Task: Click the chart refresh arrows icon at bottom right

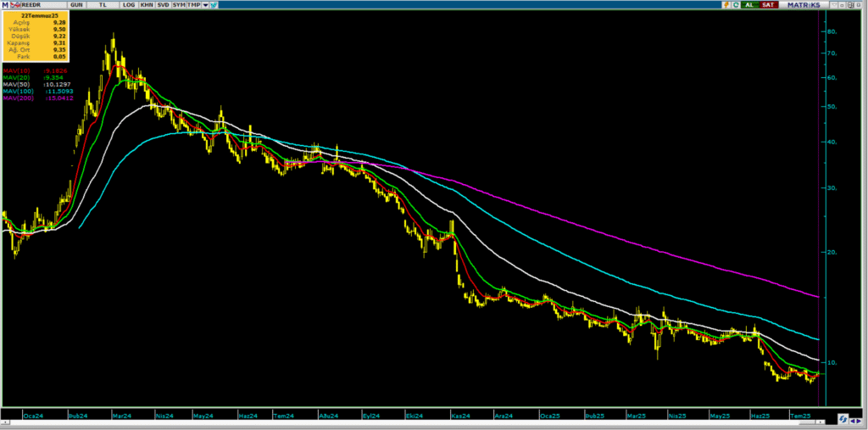Action: [x=843, y=418]
